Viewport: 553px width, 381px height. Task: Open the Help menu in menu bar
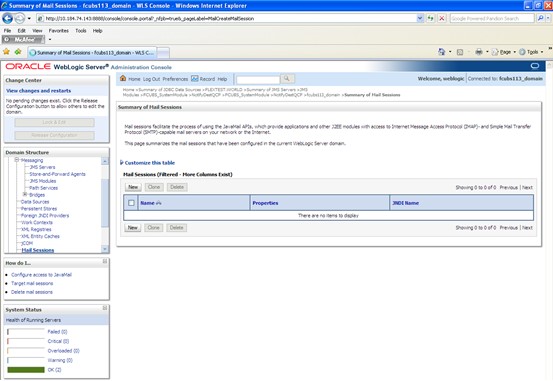point(97,31)
